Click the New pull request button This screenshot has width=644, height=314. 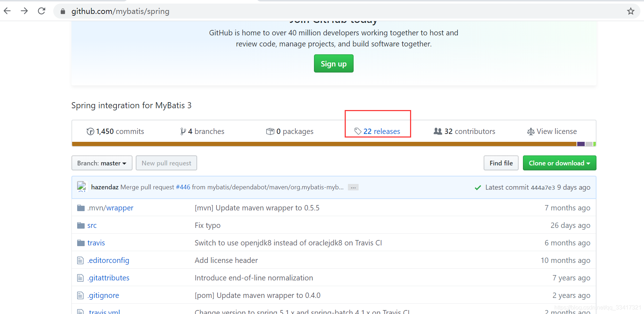click(x=166, y=163)
